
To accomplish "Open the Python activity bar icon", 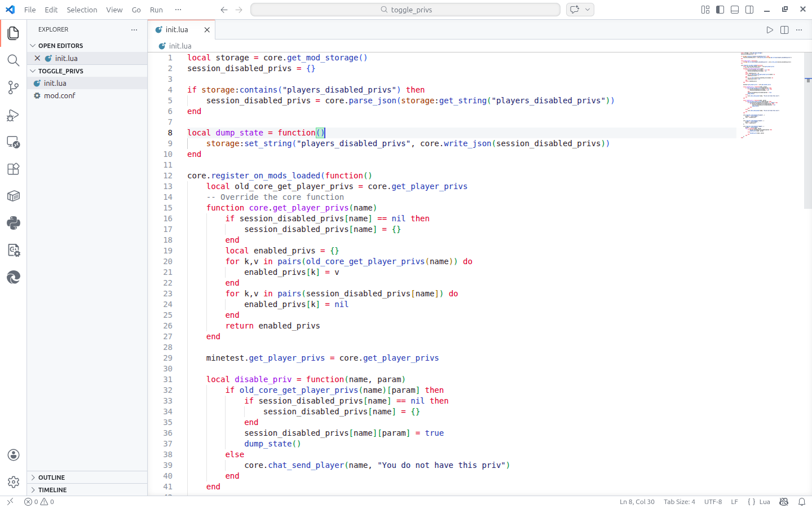I will [14, 223].
